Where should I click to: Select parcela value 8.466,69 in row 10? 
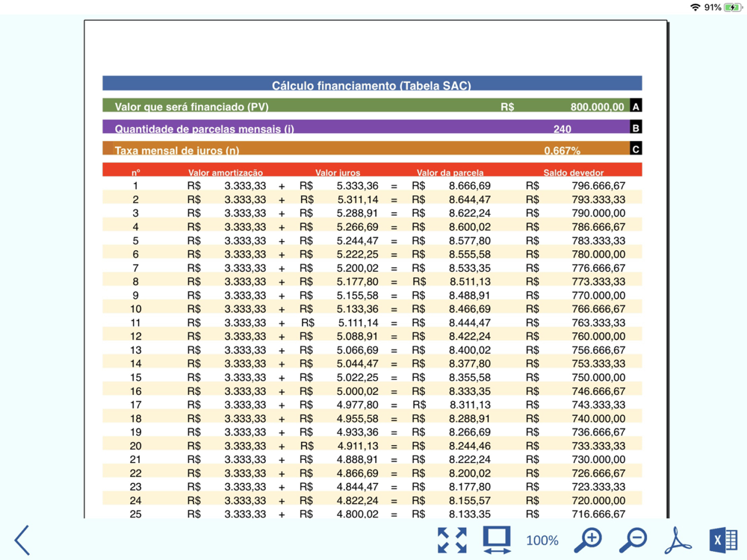pyautogui.click(x=470, y=308)
